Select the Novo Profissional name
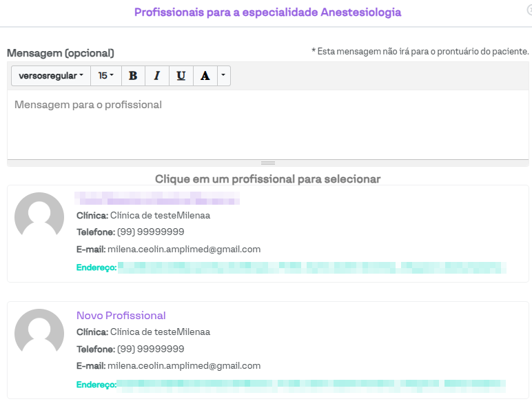 click(x=121, y=316)
